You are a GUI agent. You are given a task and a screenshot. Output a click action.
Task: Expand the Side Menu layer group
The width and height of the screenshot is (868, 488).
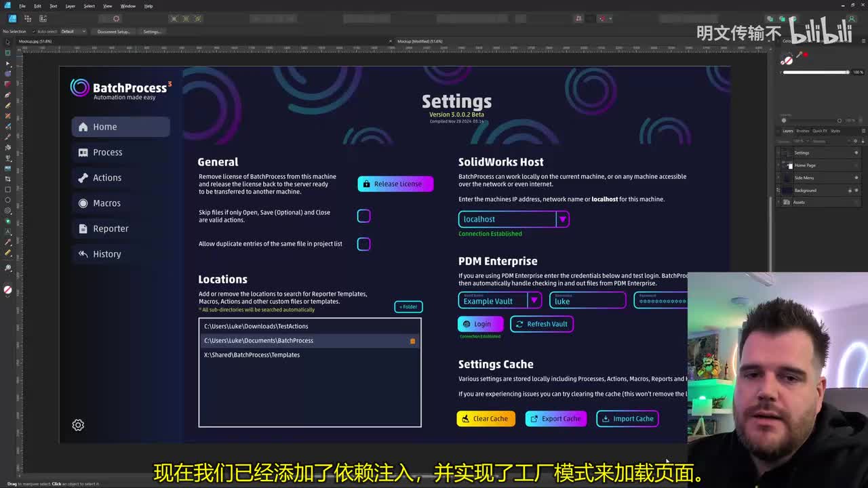pyautogui.click(x=778, y=178)
